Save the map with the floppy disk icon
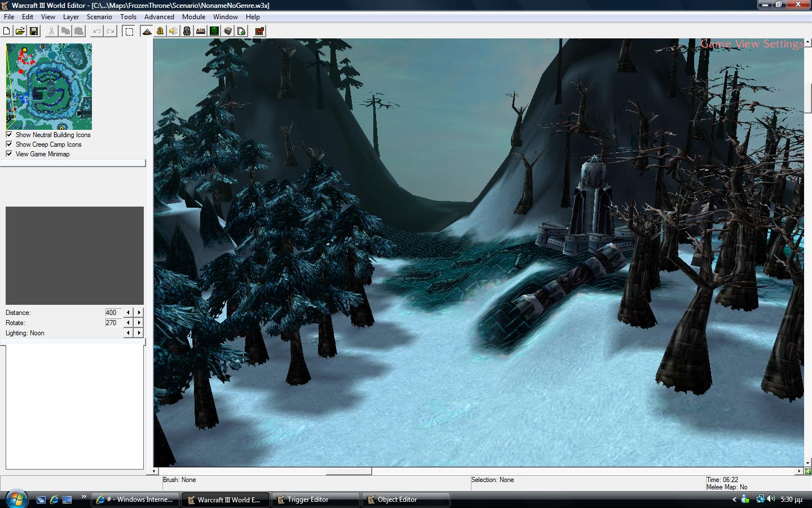The width and height of the screenshot is (812, 508). pyautogui.click(x=34, y=31)
